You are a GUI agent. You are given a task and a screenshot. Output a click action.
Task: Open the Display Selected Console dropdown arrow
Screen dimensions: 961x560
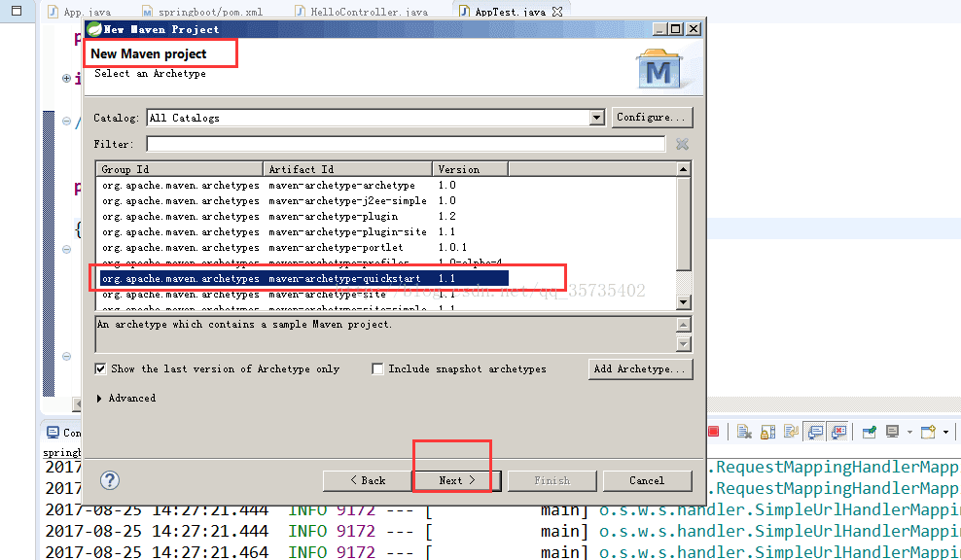pos(909,432)
